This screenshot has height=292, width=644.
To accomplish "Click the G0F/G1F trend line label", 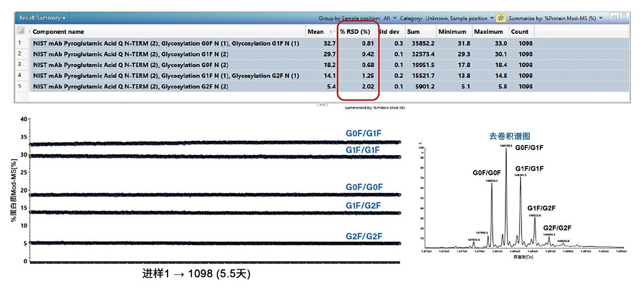I will click(x=364, y=133).
